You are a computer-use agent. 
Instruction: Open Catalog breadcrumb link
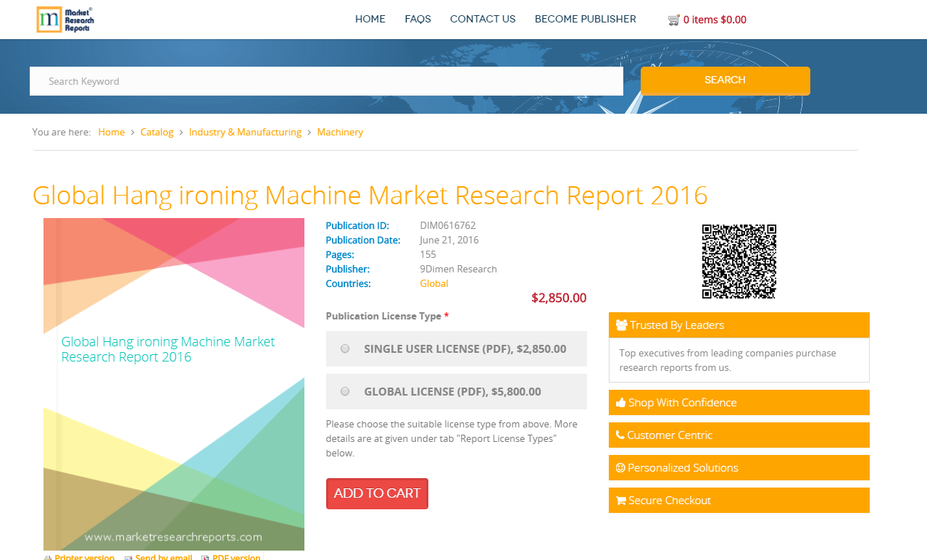[x=157, y=132]
